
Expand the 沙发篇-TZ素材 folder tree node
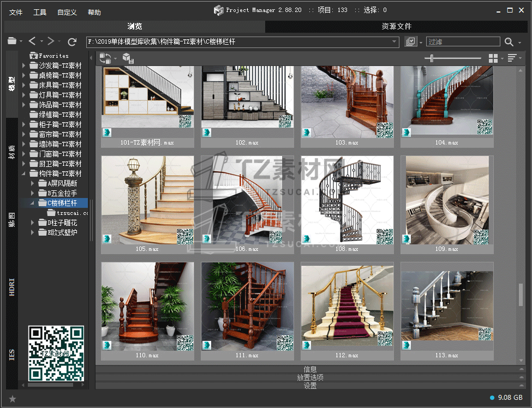(24, 65)
